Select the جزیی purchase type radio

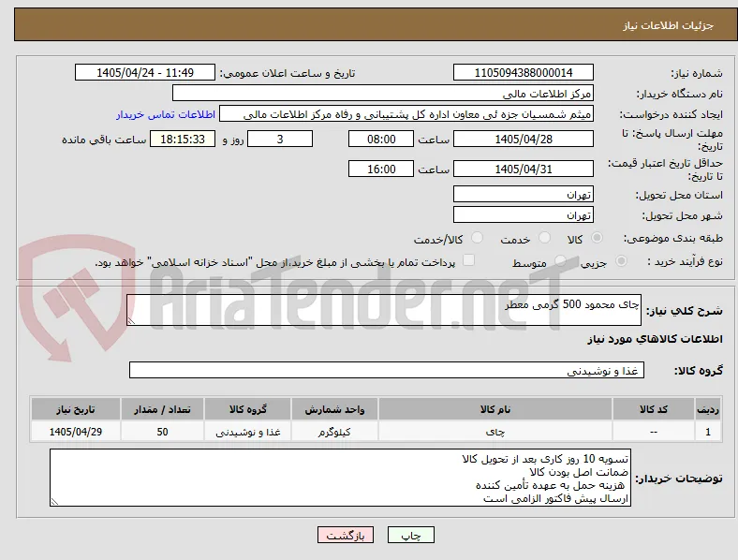621,260
